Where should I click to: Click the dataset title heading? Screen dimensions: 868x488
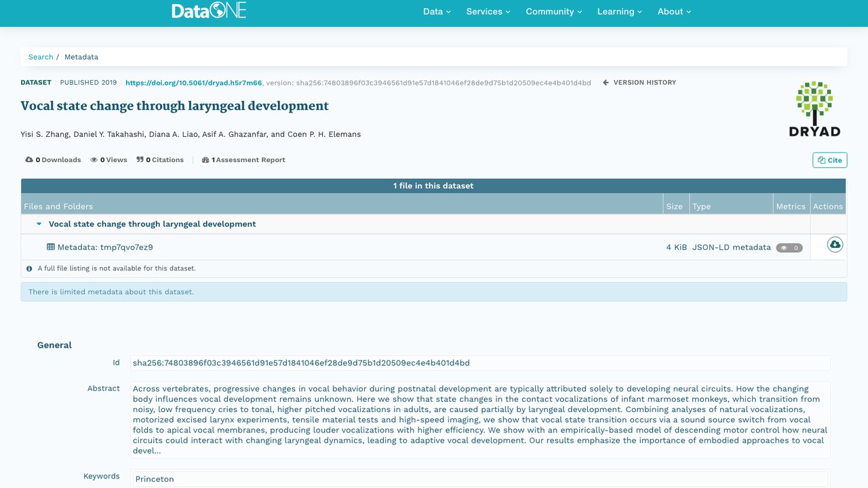tap(175, 106)
